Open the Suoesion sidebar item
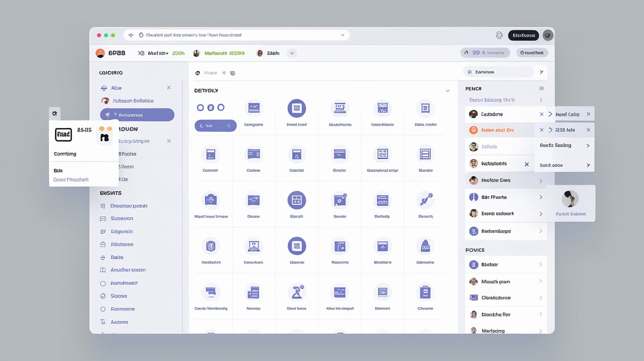The image size is (644, 361). [122, 218]
